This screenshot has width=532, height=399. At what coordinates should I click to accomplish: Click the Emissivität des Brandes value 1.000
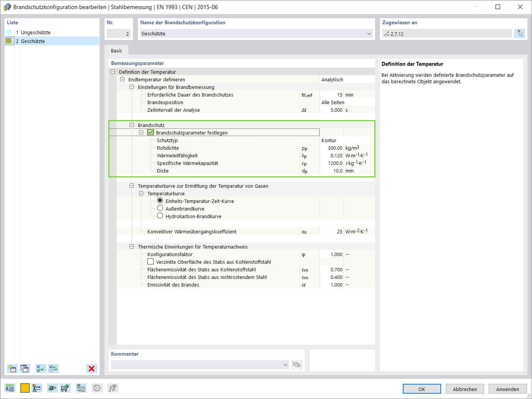[x=332, y=285]
